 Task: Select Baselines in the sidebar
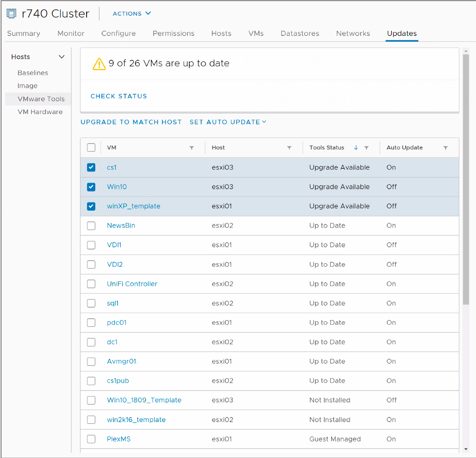[33, 73]
